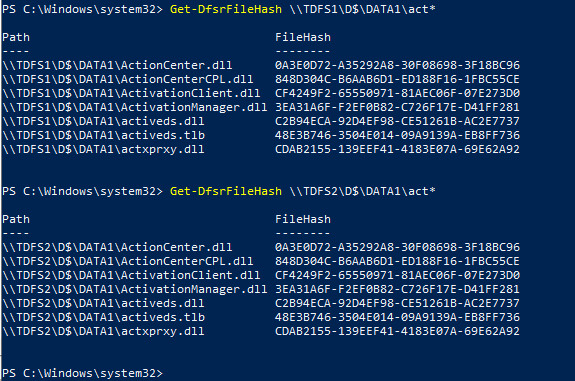Click the TDFS1 ActivationManager.dll path
Viewport: 575px width, 381px height.
pyautogui.click(x=135, y=107)
